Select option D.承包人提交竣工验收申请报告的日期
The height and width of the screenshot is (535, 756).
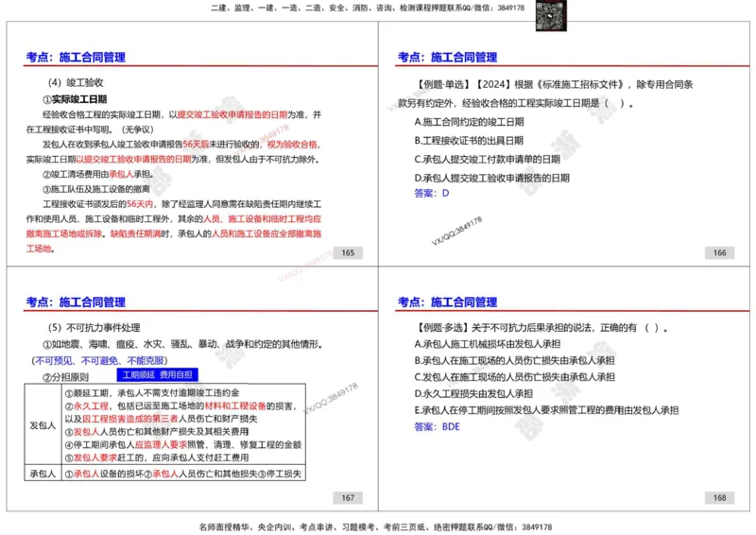[492, 178]
